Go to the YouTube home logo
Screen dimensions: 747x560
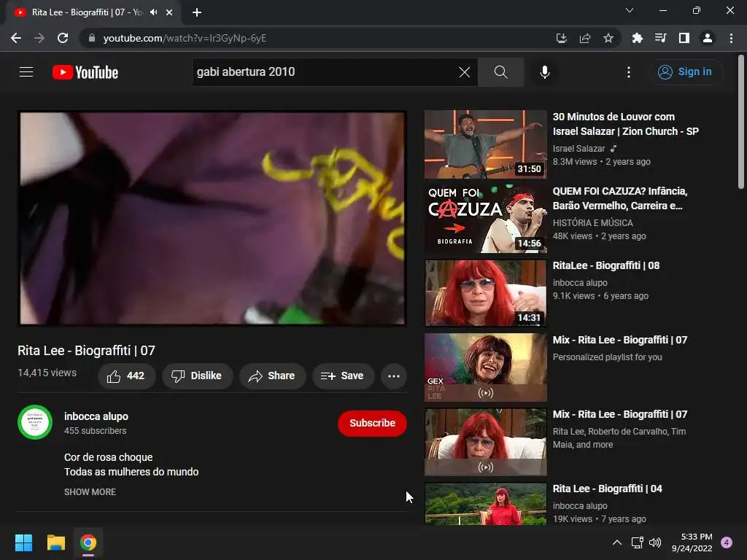85,72
